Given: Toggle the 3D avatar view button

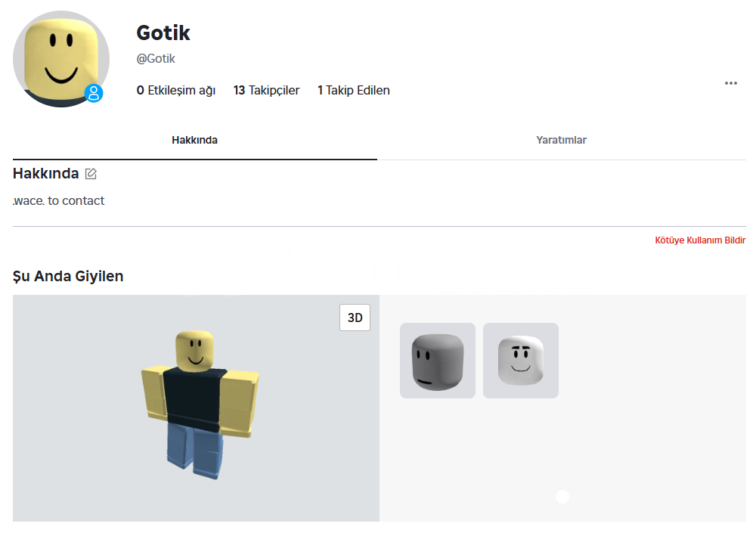Looking at the screenshot, I should coord(355,318).
